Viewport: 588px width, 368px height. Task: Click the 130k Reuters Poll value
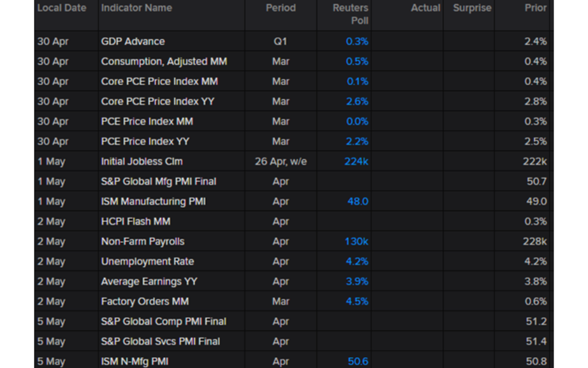pos(356,242)
